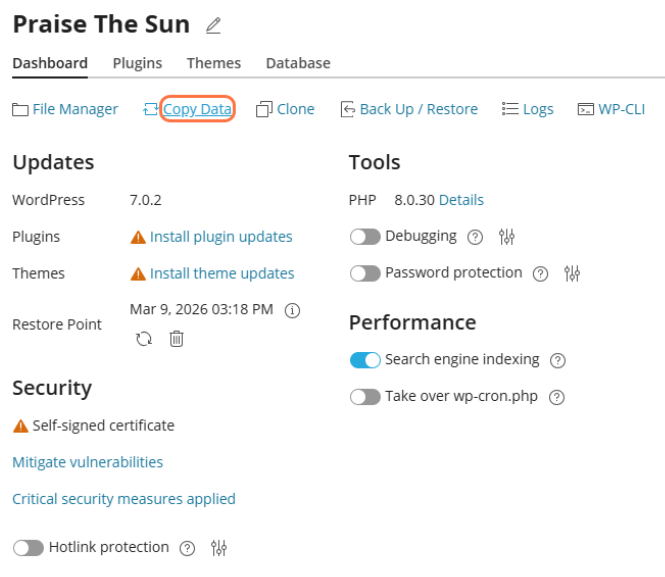Turn on Take over wp-cron.php toggle
Viewport: 665px width, 577px height.
365,397
